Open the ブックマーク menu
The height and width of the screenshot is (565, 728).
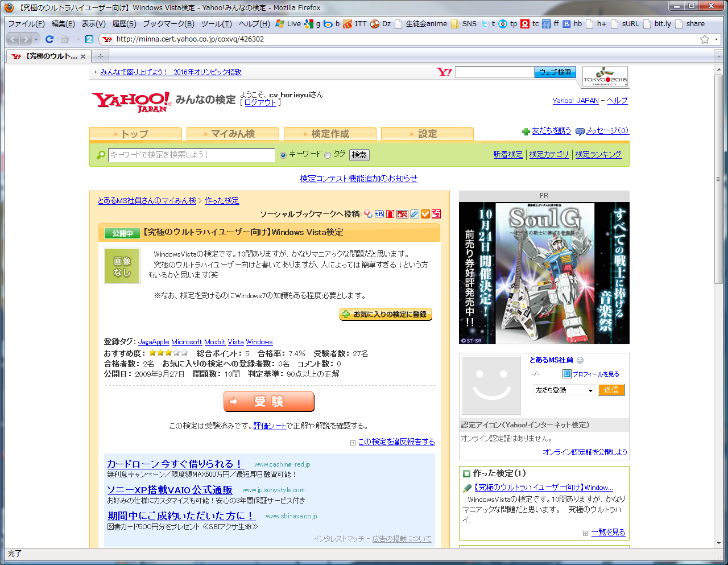[x=168, y=24]
